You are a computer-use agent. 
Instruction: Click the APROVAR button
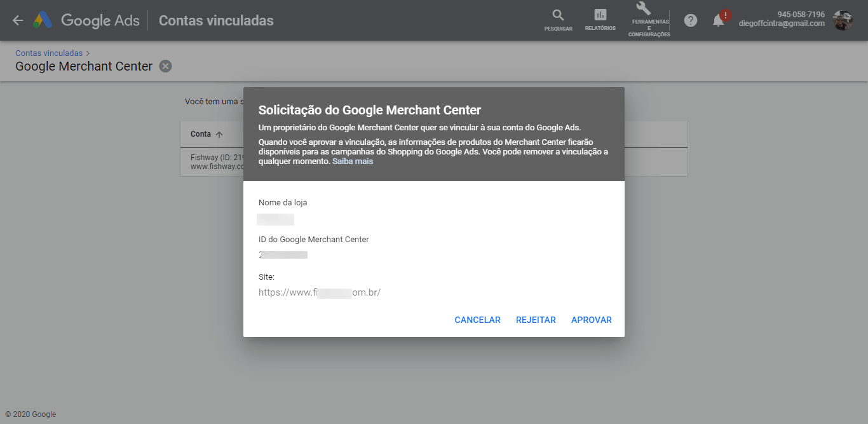point(591,320)
